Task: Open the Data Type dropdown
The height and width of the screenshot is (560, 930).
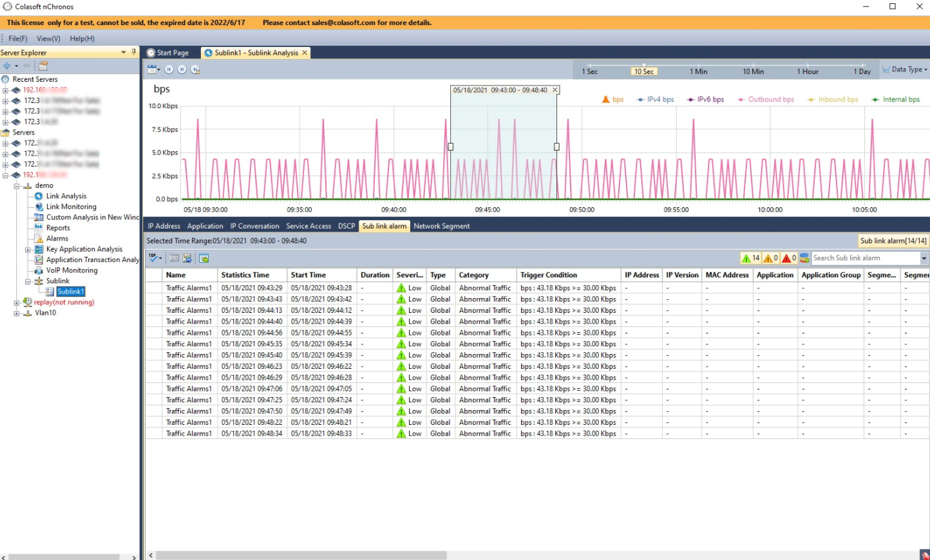Action: point(905,70)
